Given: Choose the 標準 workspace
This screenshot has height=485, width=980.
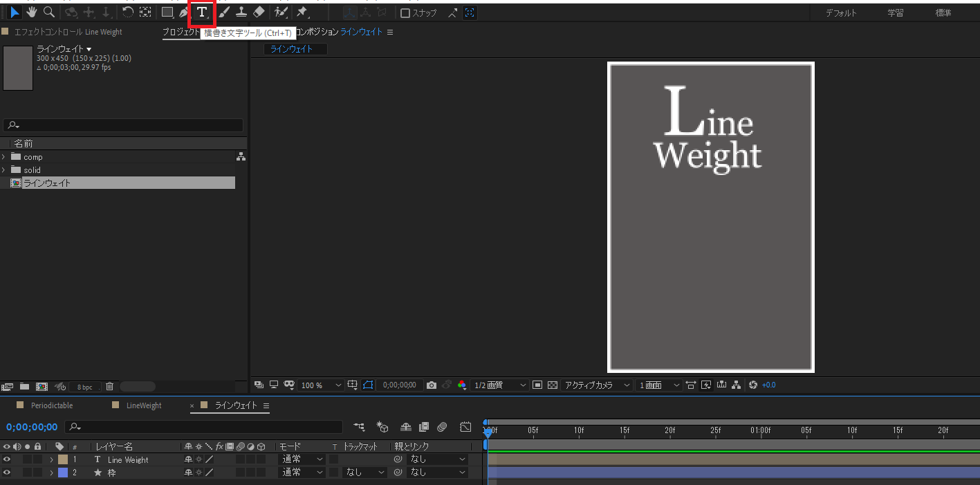Looking at the screenshot, I should 943,13.
